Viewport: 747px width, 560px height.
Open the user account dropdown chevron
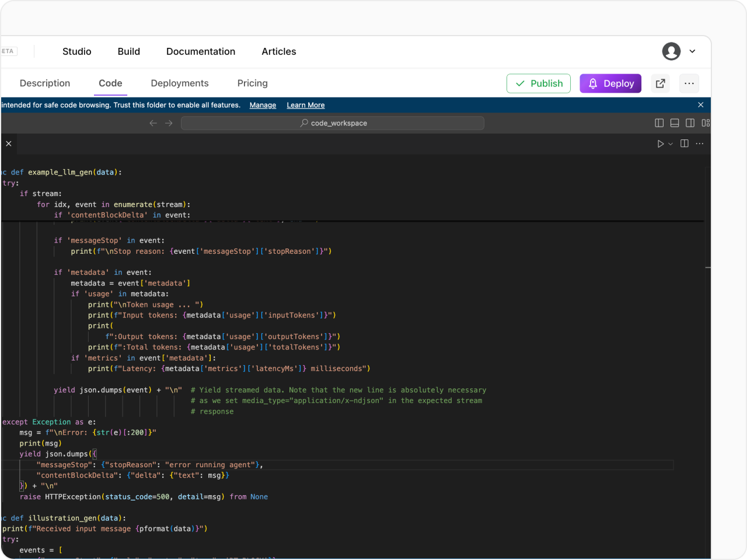pyautogui.click(x=692, y=51)
